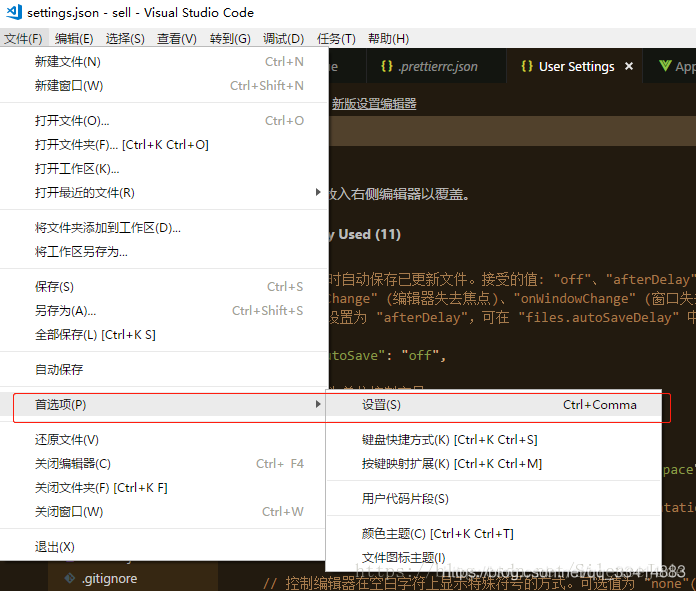Click "files.autoSaveDelay" text in editor
This screenshot has height=591, width=696.
point(599,317)
